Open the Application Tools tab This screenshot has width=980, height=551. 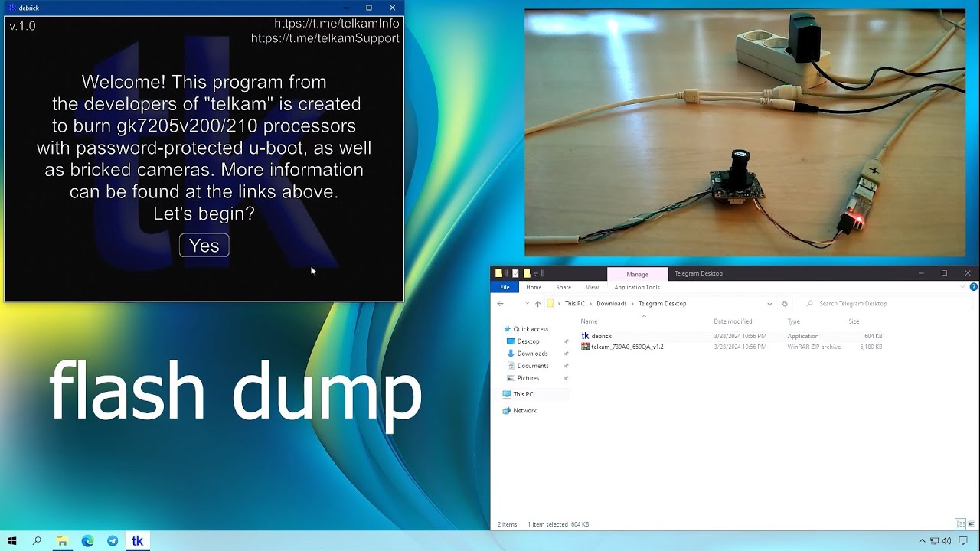pyautogui.click(x=637, y=287)
